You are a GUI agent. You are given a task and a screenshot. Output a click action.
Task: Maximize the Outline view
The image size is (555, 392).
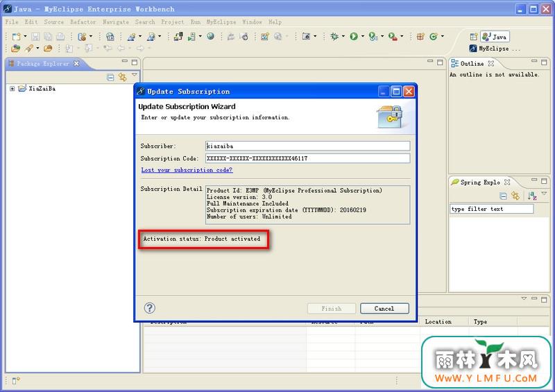click(544, 62)
